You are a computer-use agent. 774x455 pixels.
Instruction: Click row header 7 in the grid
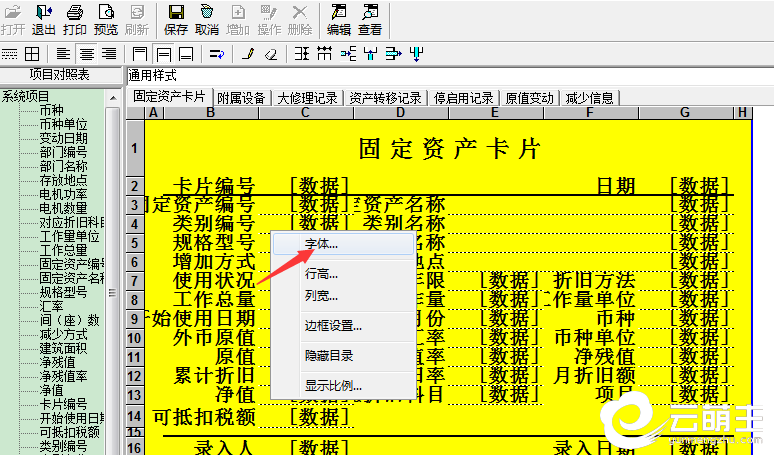[x=132, y=280]
